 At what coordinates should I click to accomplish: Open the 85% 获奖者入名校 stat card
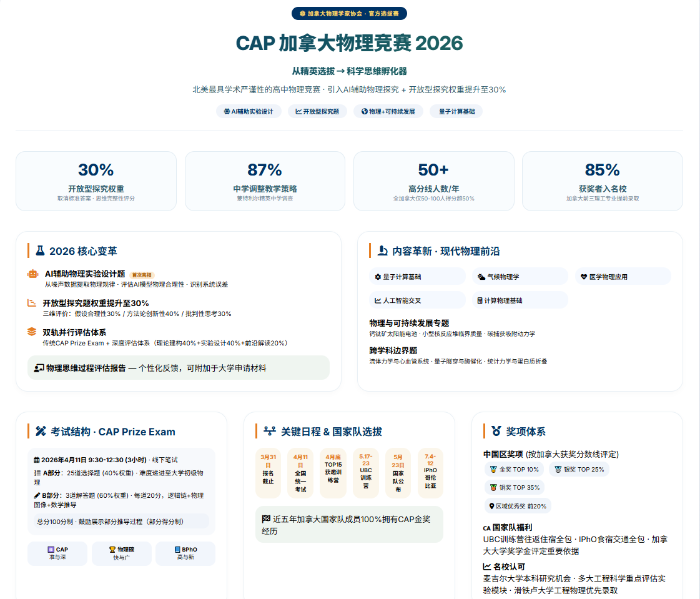tap(602, 181)
